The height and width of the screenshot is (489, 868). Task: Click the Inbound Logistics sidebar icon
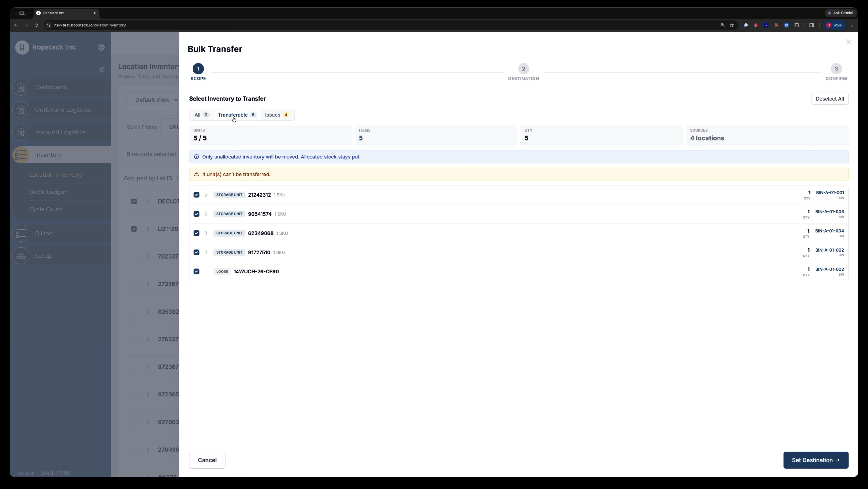[x=21, y=132]
